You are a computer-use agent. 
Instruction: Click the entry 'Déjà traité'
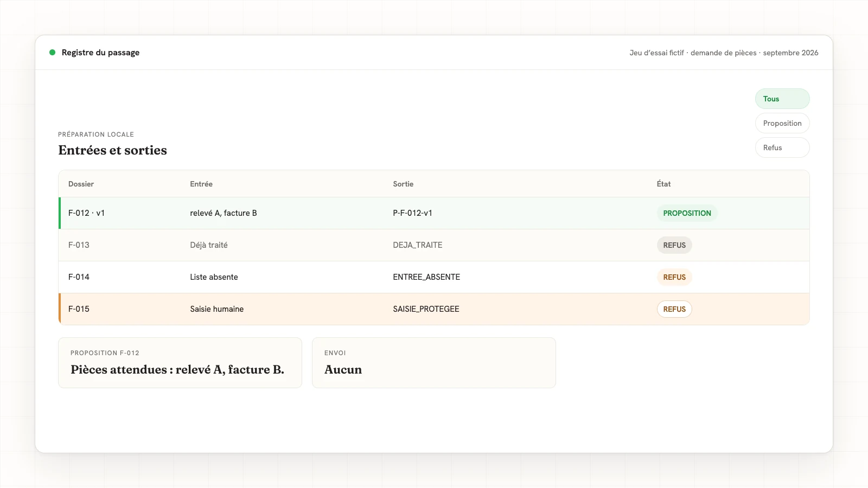tap(209, 245)
